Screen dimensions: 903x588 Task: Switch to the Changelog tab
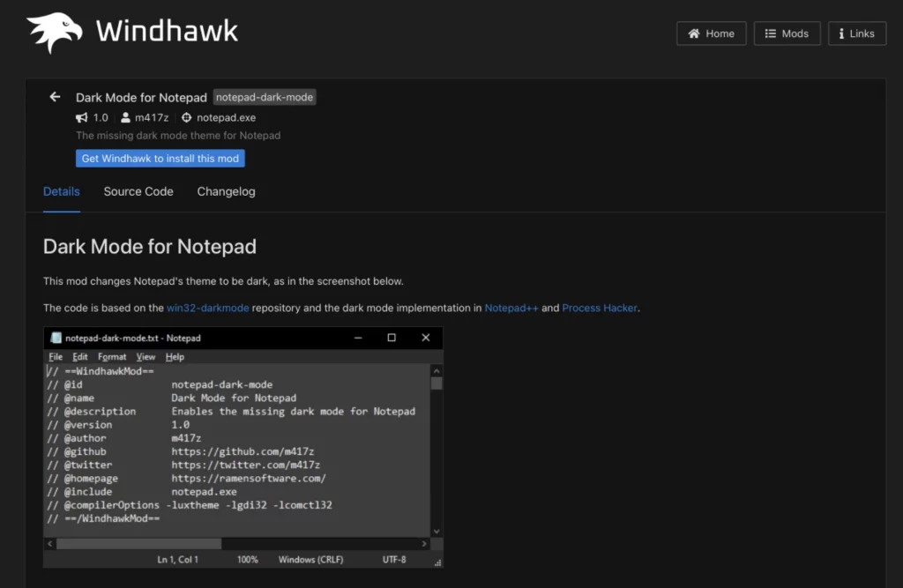click(x=226, y=192)
